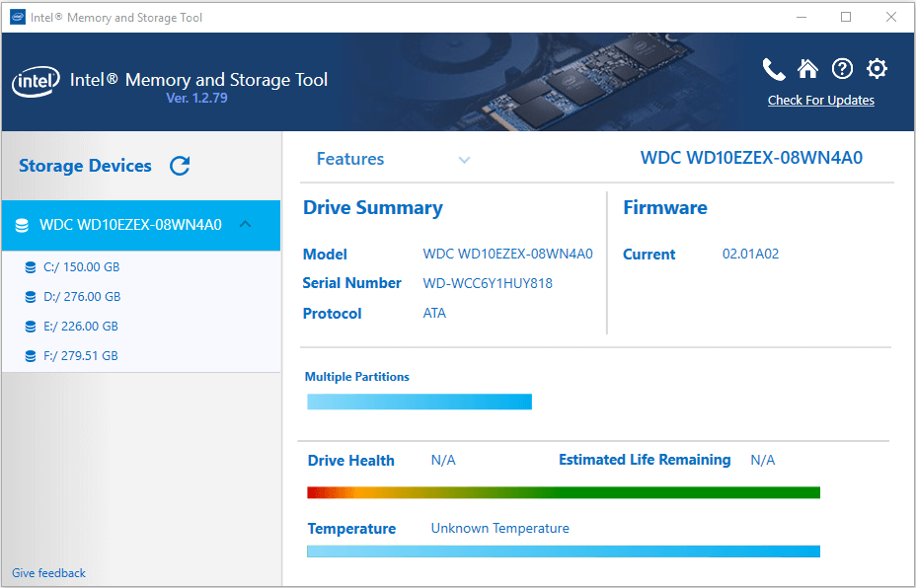Open the settings gear icon
The height and width of the screenshot is (588, 916).
[877, 69]
